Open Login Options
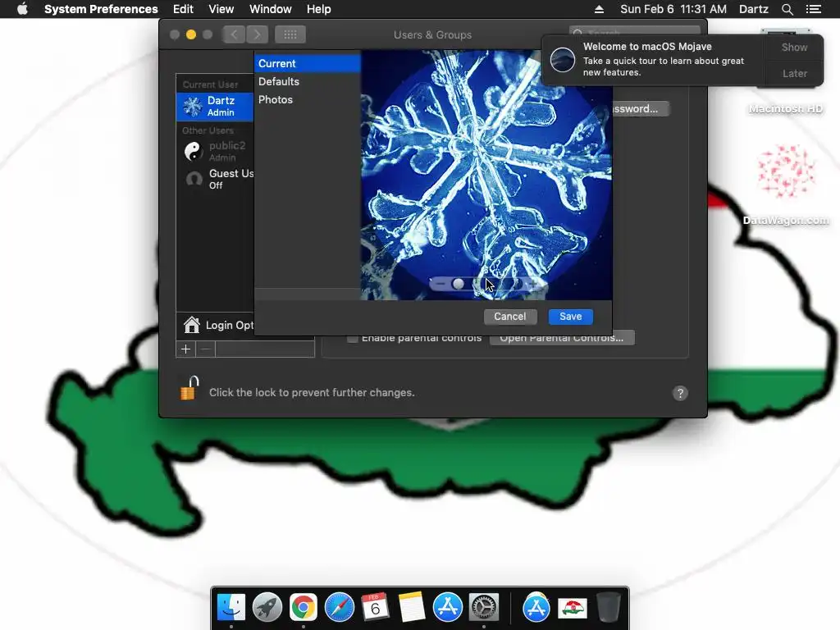 coord(217,325)
